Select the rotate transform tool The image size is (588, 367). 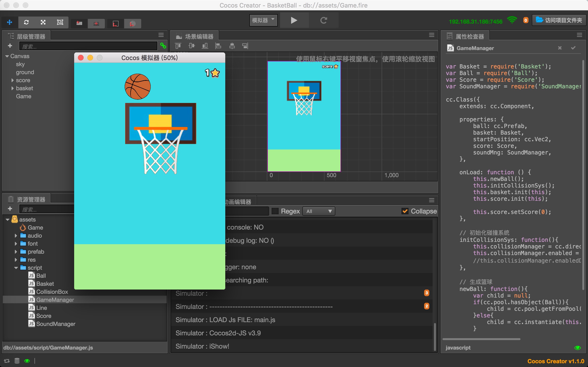[x=26, y=22]
